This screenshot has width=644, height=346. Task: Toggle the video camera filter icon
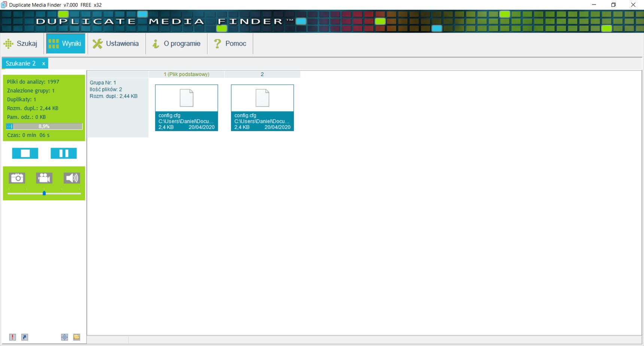44,178
